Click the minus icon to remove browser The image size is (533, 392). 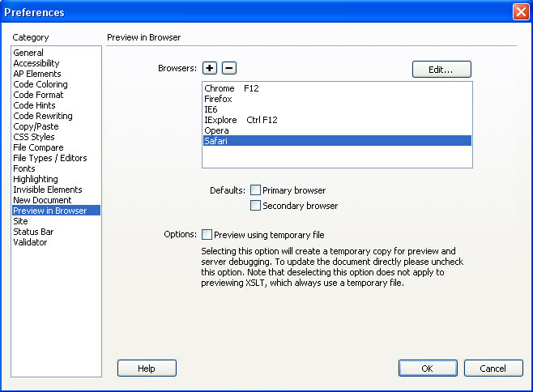click(229, 68)
